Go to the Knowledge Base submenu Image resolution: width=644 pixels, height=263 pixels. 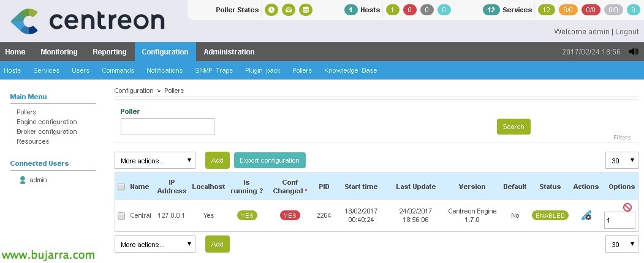(x=350, y=70)
